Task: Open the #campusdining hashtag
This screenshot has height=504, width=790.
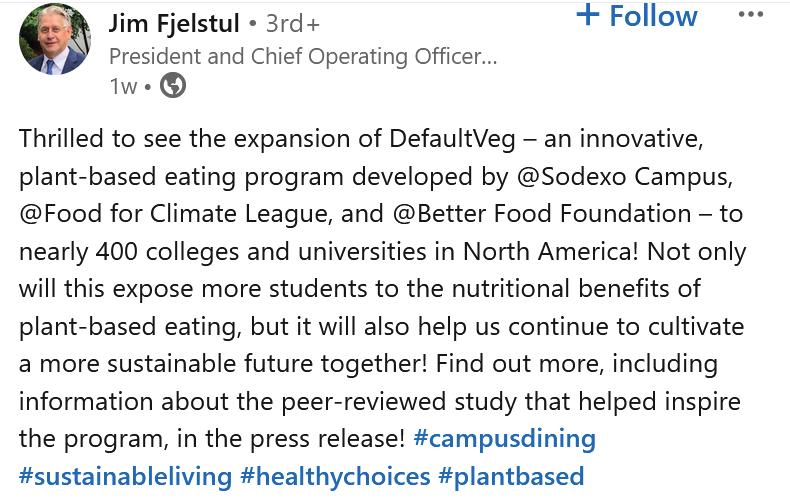Action: (x=504, y=438)
